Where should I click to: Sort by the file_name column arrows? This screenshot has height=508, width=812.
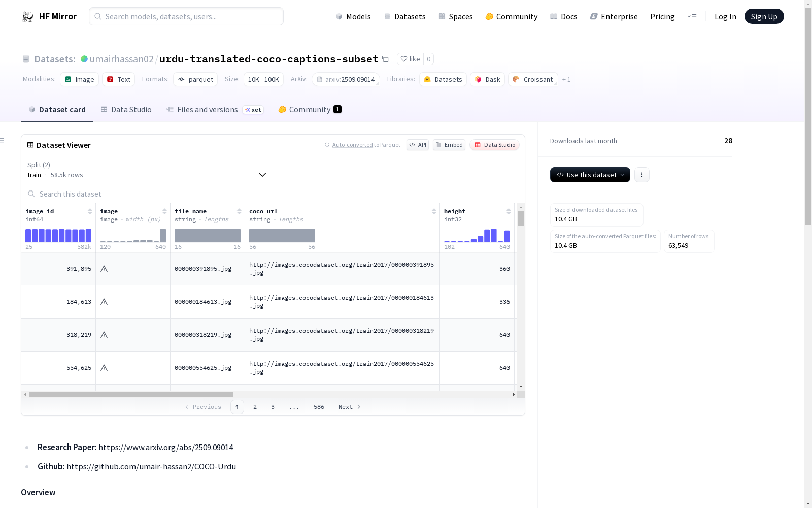pyautogui.click(x=239, y=211)
